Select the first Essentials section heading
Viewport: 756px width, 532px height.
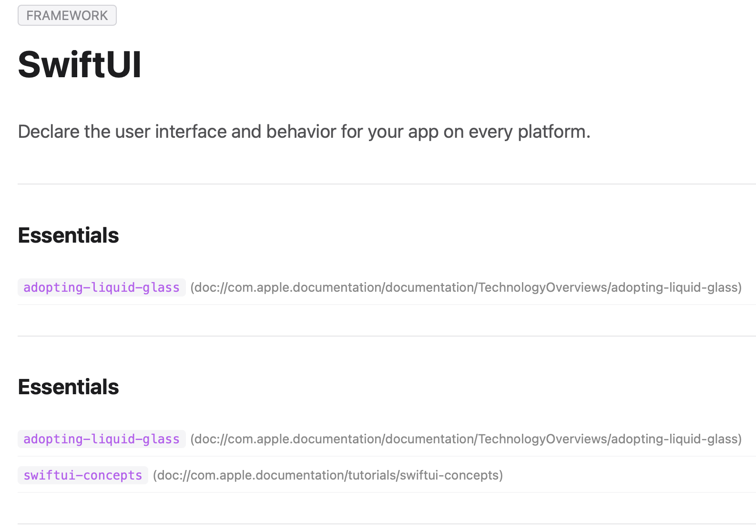pos(69,235)
